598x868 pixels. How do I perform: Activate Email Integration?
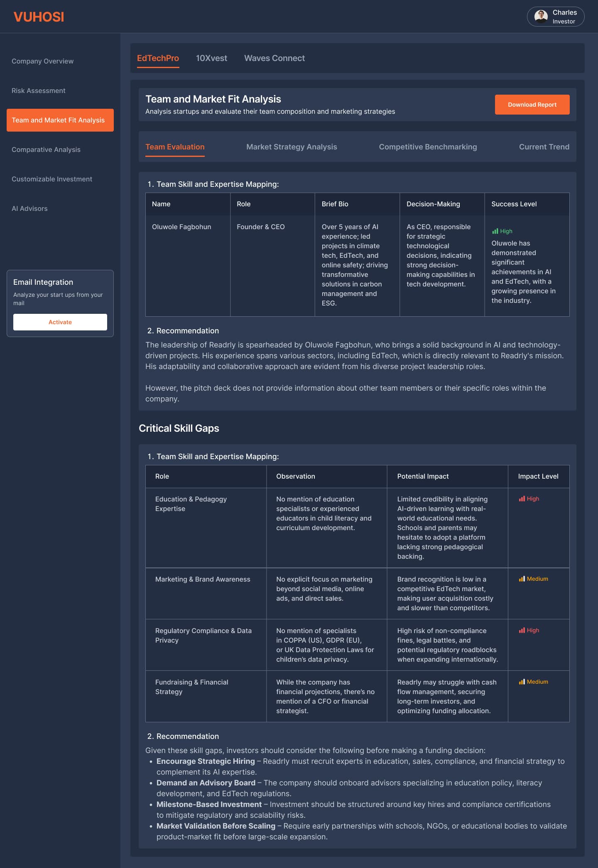(x=60, y=322)
